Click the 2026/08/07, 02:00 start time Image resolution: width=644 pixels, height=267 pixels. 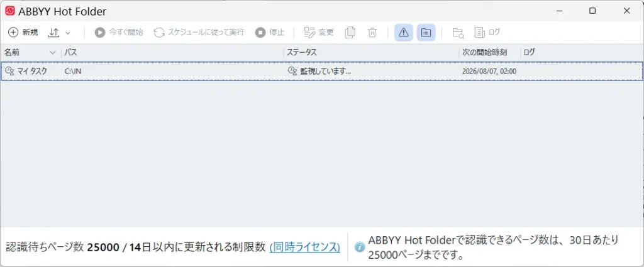pos(489,72)
